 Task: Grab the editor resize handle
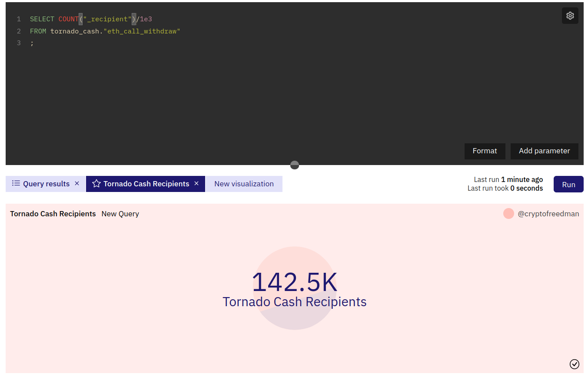tap(295, 165)
